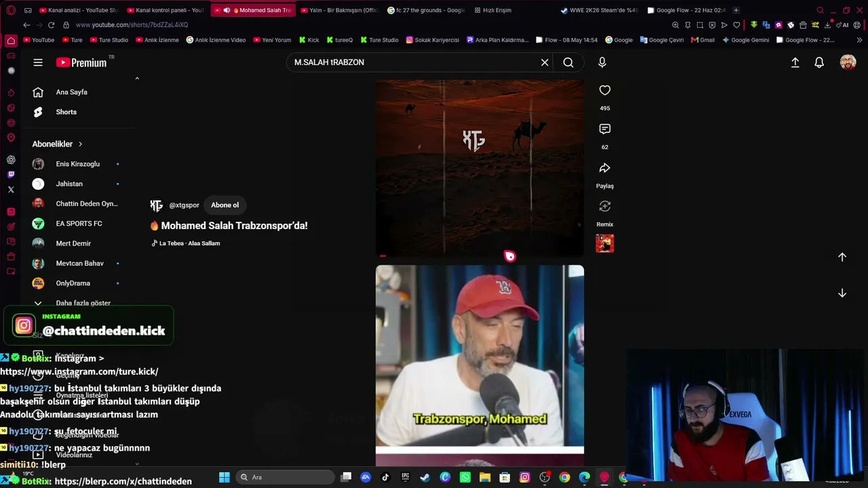The width and height of the screenshot is (868, 488).
Task: Go to YouTube Premium home logo
Action: coord(81,62)
